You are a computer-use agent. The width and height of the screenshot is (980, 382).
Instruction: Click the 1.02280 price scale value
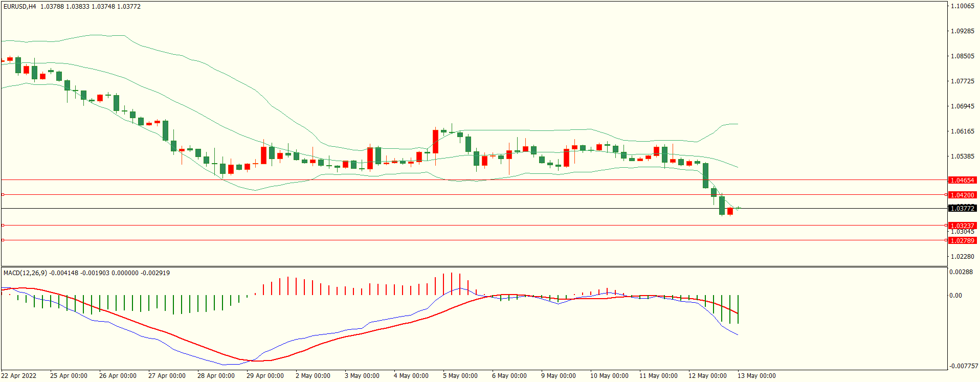click(962, 257)
